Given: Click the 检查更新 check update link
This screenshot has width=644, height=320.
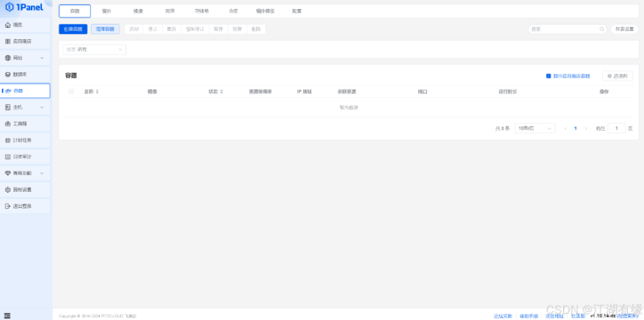Looking at the screenshot, I should (628, 316).
